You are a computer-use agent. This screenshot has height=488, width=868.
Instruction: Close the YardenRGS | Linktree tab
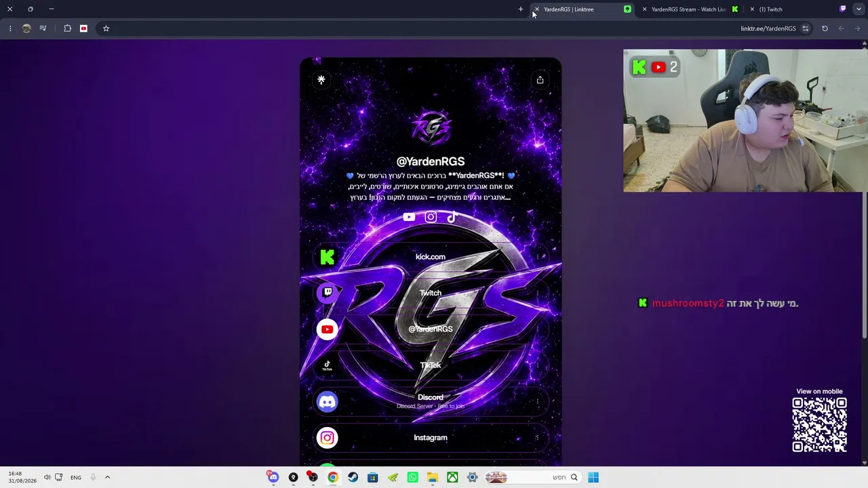coord(536,9)
